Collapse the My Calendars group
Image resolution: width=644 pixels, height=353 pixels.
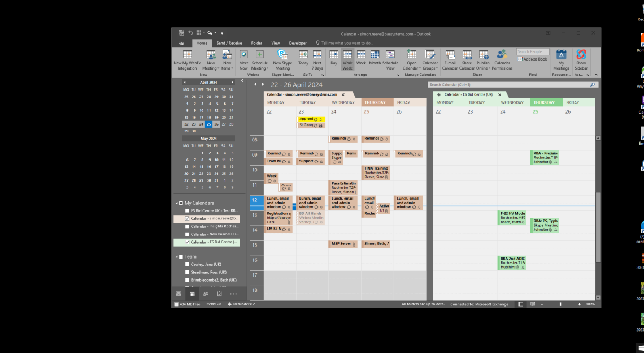[x=177, y=203]
